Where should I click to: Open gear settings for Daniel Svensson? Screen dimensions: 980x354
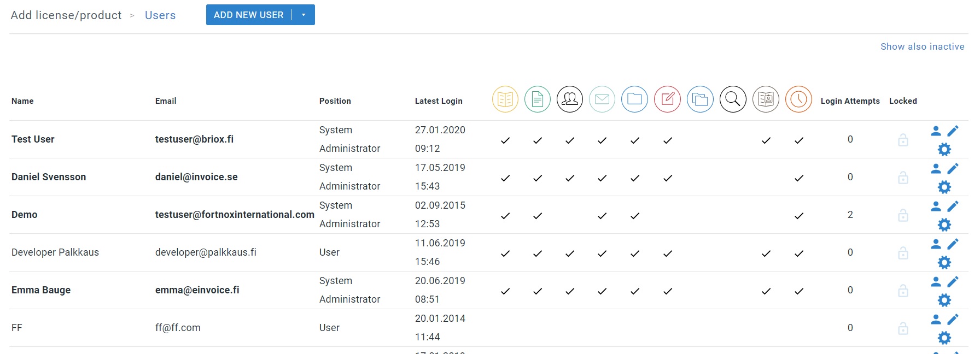[x=944, y=187]
